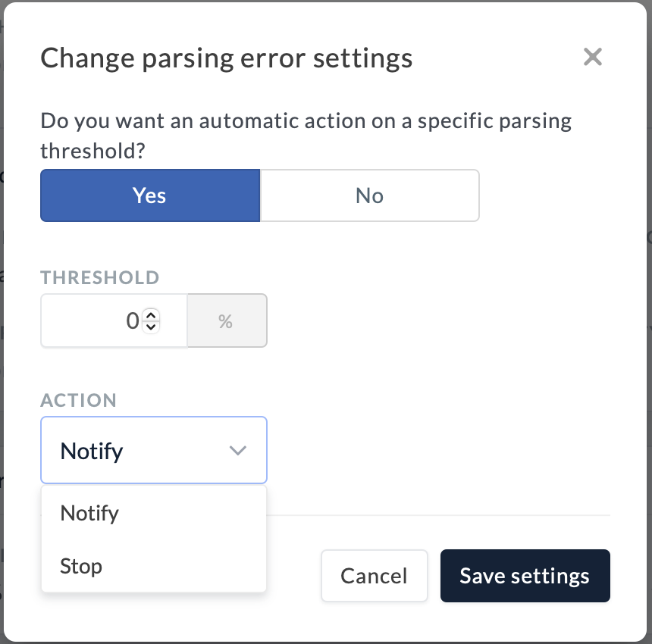Collapse the Action combo box showing Notify

coord(144,451)
